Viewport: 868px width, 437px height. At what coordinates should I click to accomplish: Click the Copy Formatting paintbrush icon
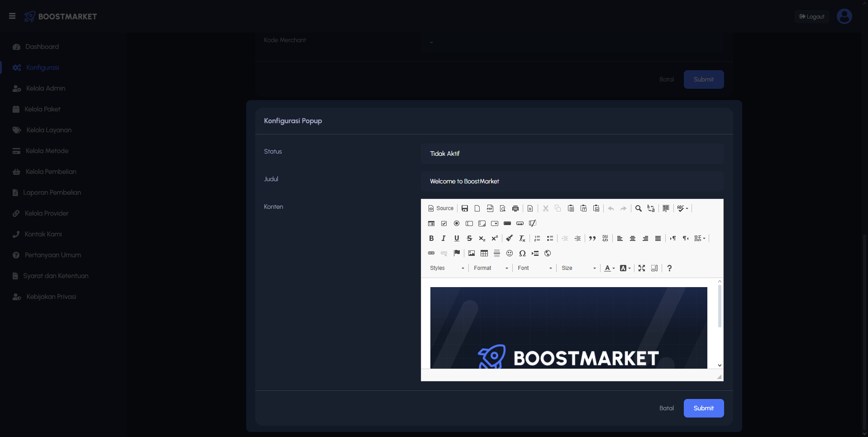pos(509,238)
